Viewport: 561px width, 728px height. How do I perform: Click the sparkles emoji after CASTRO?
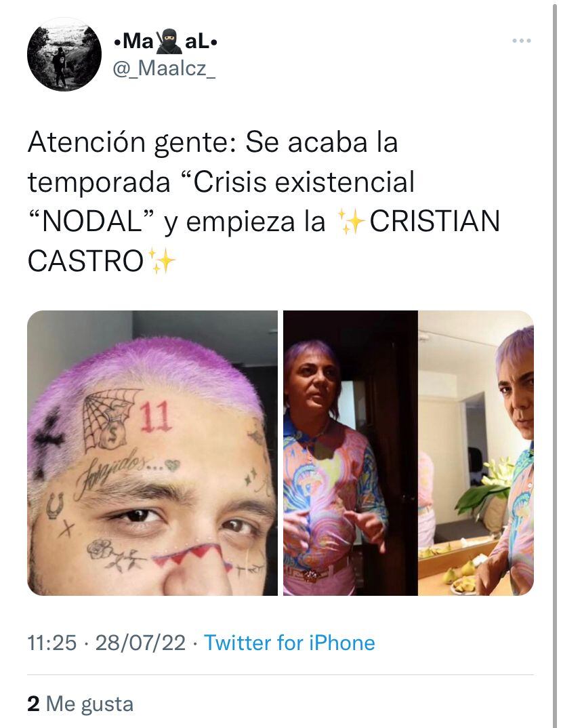click(x=161, y=260)
